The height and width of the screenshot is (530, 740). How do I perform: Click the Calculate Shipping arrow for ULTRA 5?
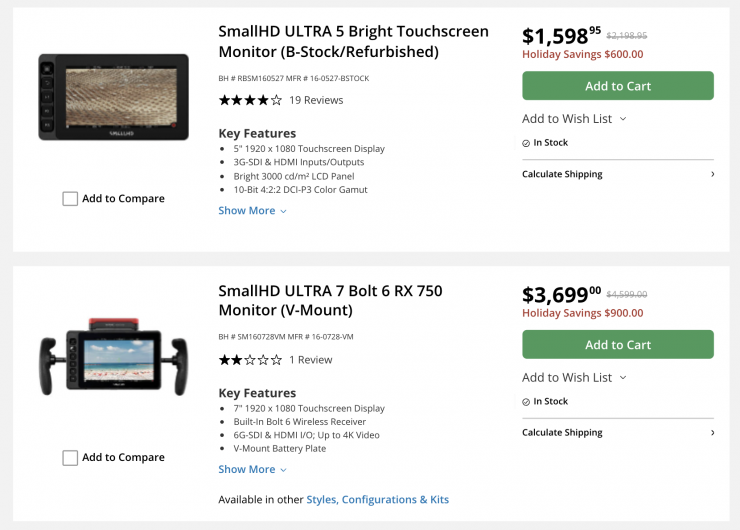coord(712,174)
